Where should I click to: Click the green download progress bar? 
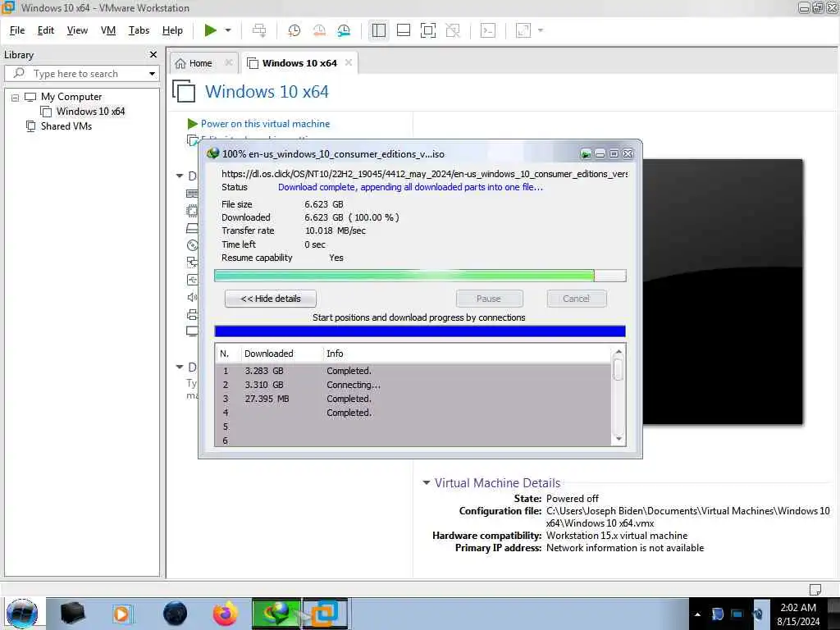pyautogui.click(x=420, y=276)
